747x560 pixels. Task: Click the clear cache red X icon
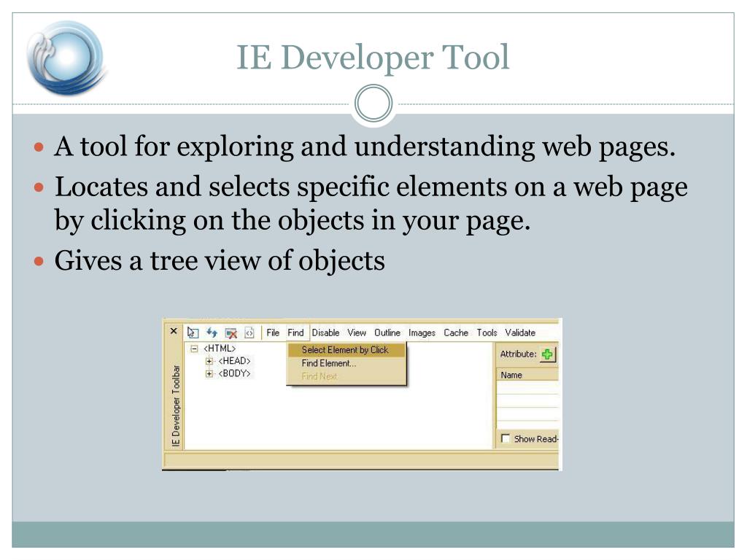tap(231, 332)
